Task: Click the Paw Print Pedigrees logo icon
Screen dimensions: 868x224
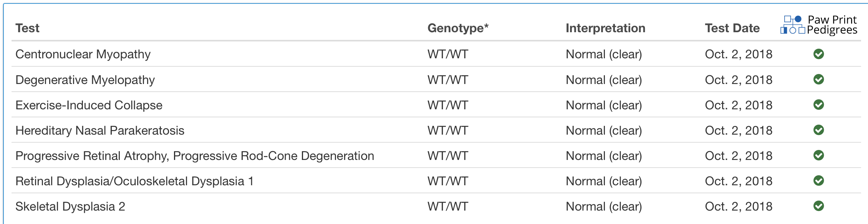Action: pos(793,25)
